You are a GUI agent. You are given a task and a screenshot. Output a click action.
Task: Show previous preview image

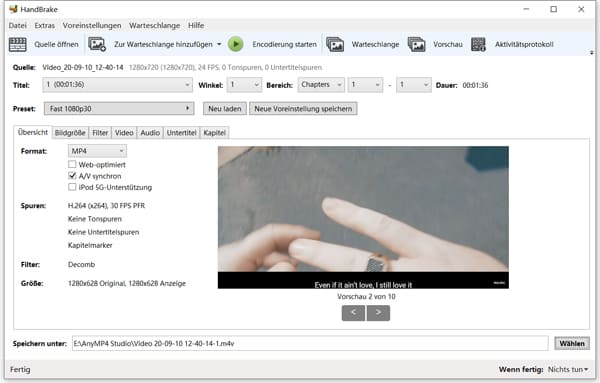(x=353, y=313)
